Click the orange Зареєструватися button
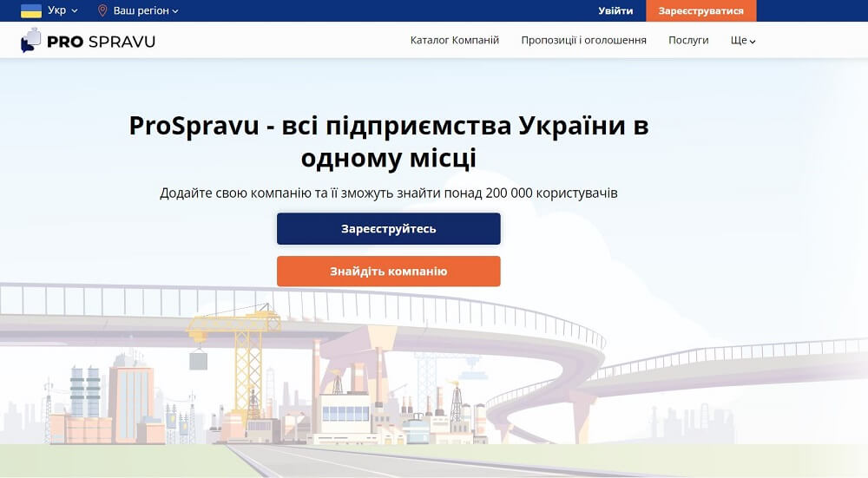The height and width of the screenshot is (478, 868). 700,10
